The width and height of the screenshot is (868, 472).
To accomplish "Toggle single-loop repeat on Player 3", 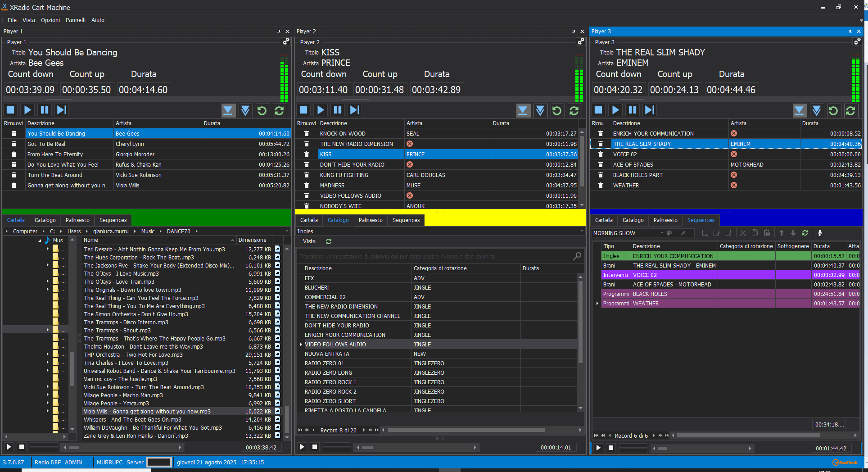I will [833, 110].
